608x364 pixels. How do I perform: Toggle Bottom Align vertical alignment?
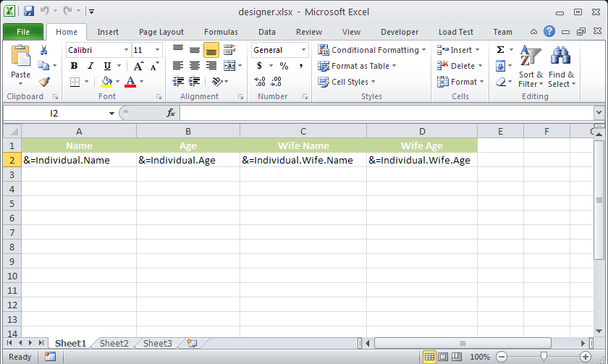point(211,50)
